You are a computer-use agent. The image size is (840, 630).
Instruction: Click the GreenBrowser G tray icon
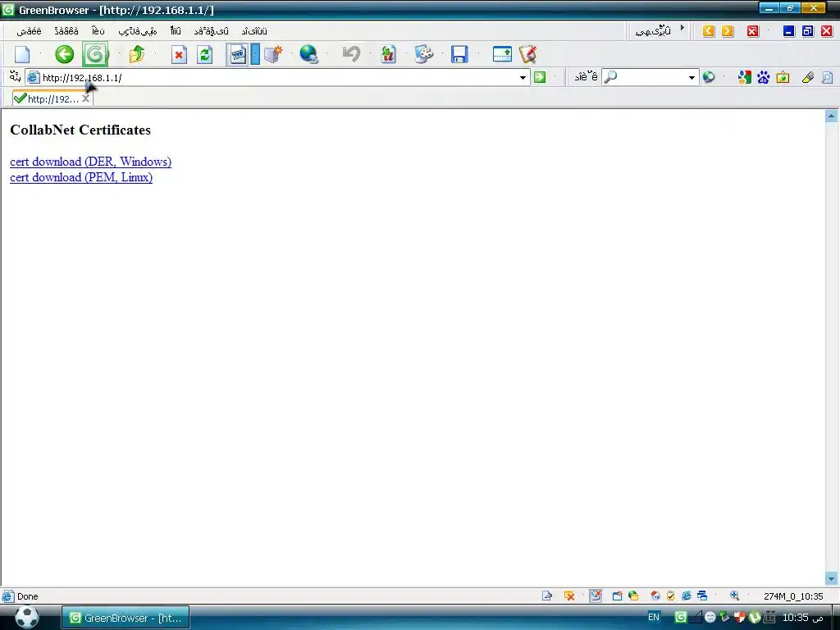pos(680,617)
